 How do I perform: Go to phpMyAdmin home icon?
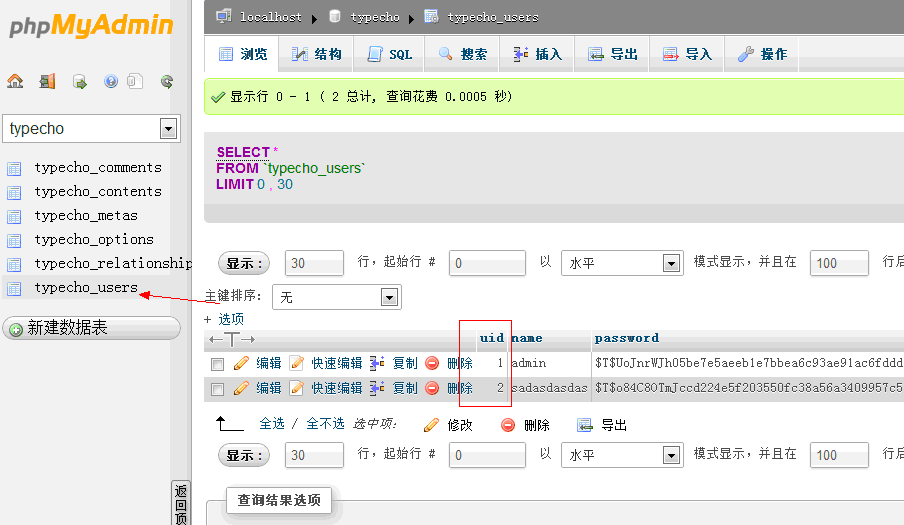pyautogui.click(x=15, y=82)
